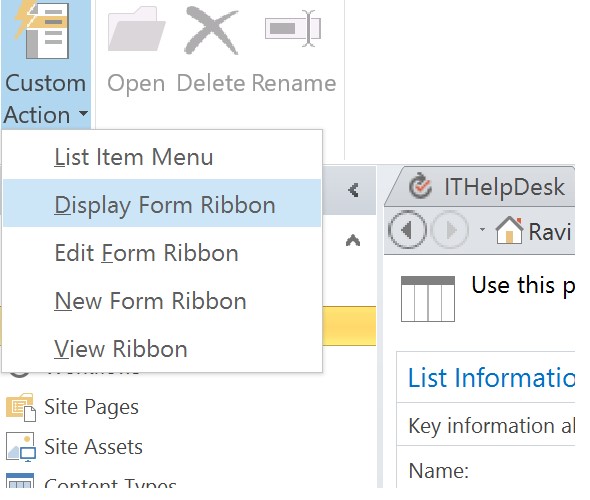The image size is (590, 500).
Task: Click the Site Assets icon
Action: [21, 447]
